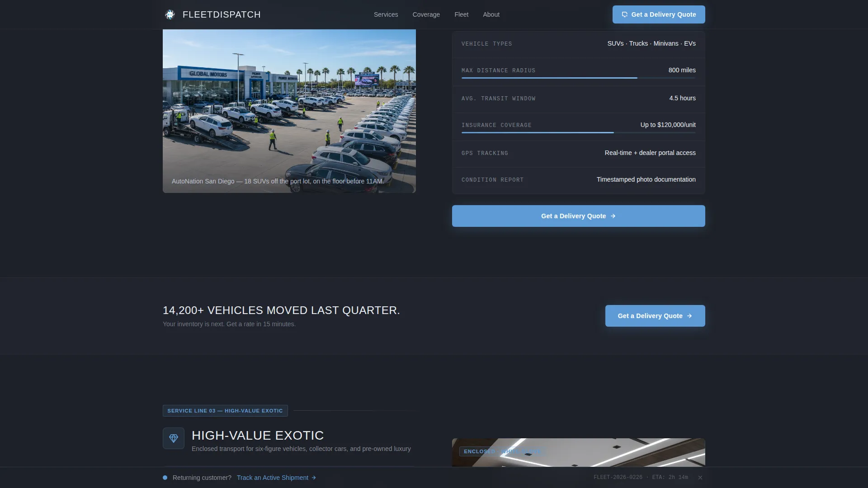Click the FLEET-2026-0226 ETA status text
This screenshot has width=868, height=488.
pyautogui.click(x=641, y=478)
